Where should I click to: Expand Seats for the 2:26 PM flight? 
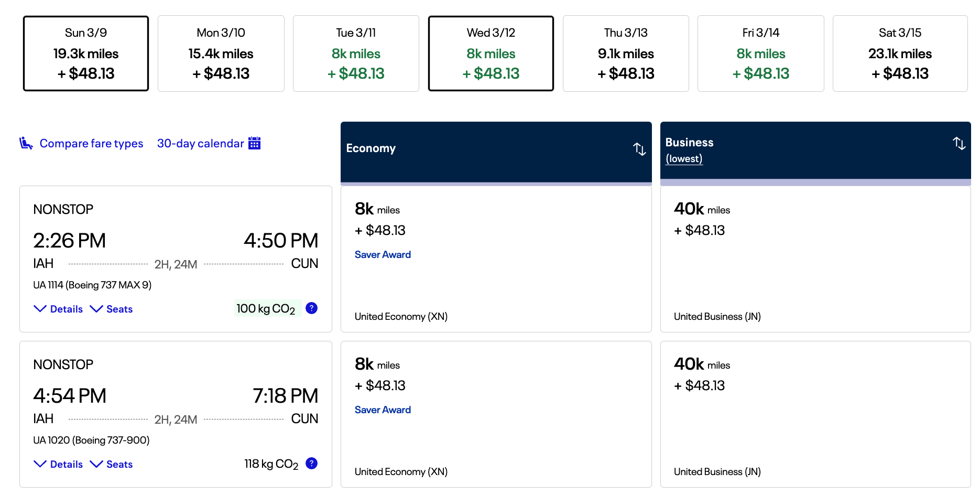(x=112, y=309)
